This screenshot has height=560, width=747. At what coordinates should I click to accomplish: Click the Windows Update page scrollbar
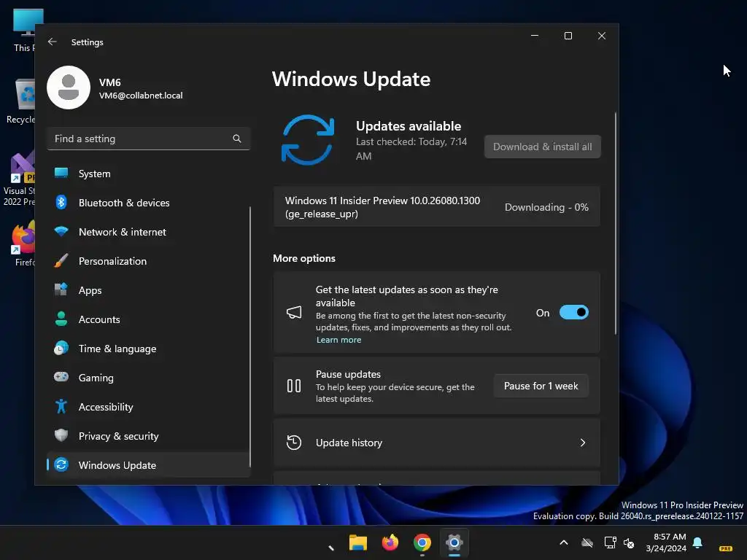point(616,224)
